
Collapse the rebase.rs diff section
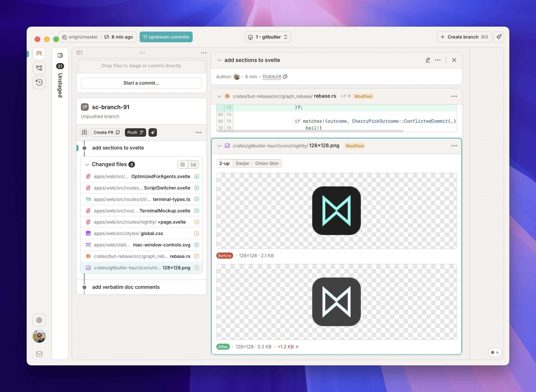click(219, 96)
